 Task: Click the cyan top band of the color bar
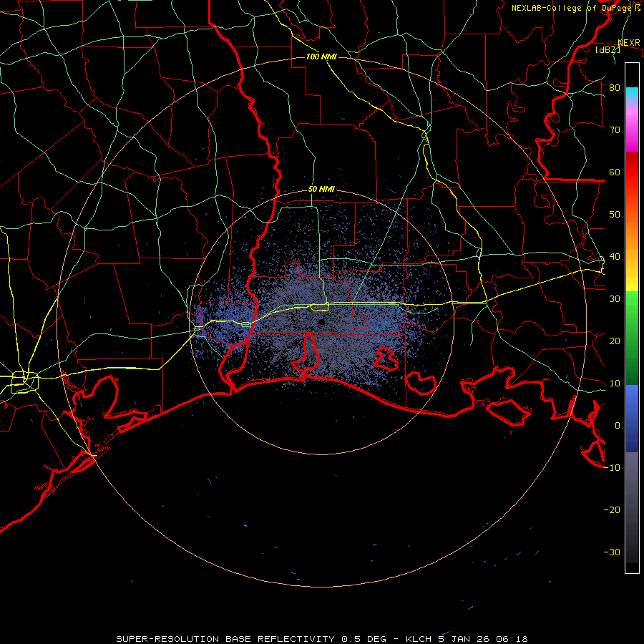click(632, 94)
